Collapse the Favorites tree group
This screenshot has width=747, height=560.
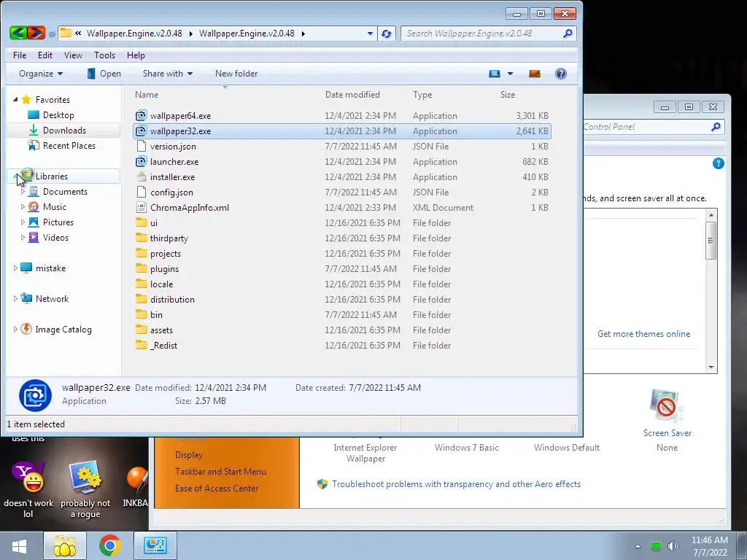15,99
